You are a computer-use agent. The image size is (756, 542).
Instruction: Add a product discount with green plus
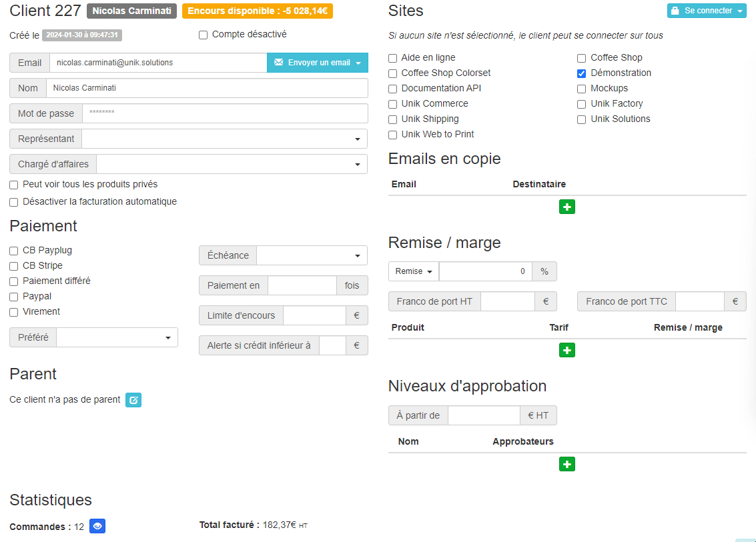[x=566, y=351]
